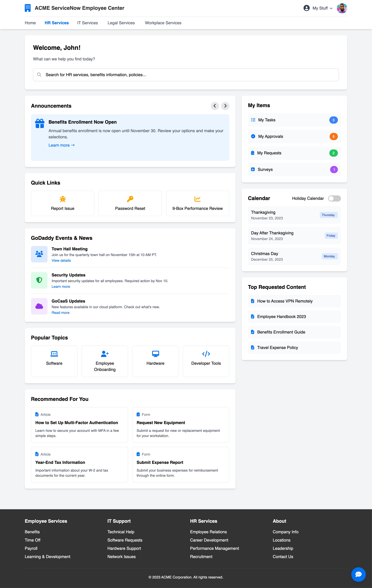Click the shield icon beside Security Updates
The height and width of the screenshot is (588, 372).
click(39, 280)
